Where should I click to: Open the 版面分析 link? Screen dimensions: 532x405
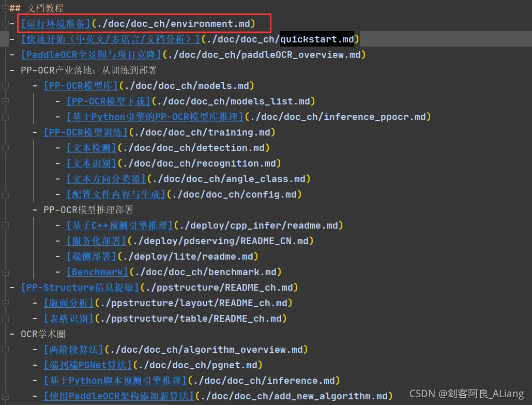pos(69,303)
